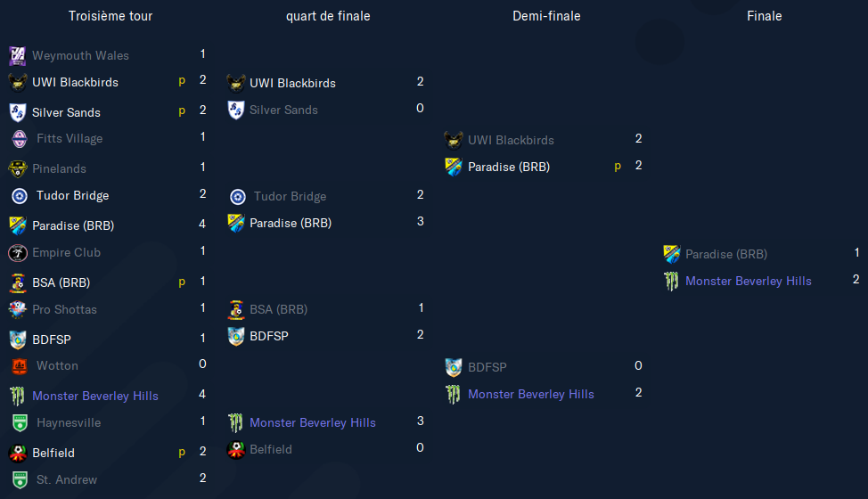Viewport: 868px width, 499px height.
Task: Click Paradise (BRB) crest in Demi-finale
Action: pyautogui.click(x=454, y=167)
